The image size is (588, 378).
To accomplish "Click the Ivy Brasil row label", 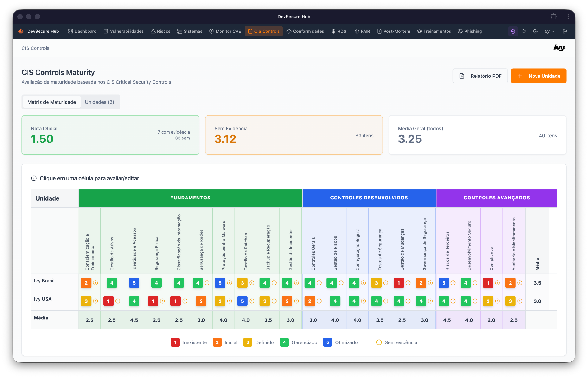I will point(44,281).
